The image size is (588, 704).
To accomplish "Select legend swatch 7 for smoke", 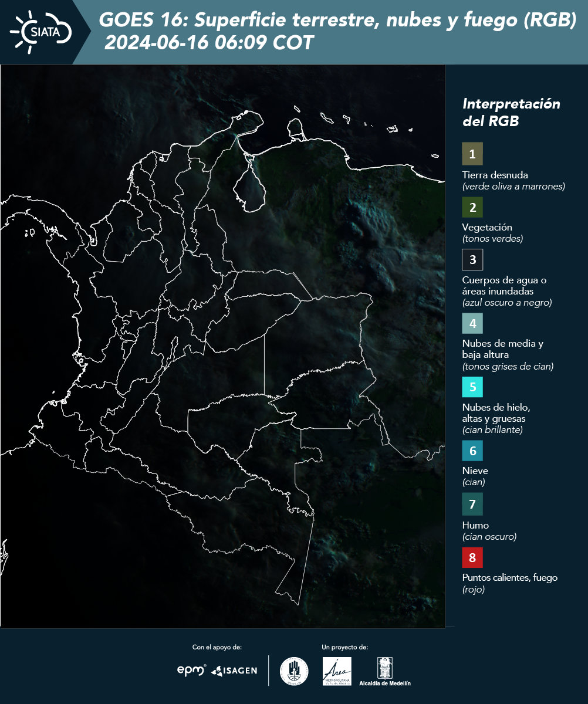I will point(472,504).
